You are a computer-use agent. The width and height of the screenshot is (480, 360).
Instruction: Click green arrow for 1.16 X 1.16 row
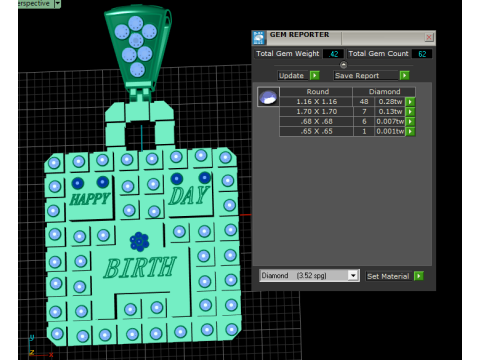pyautogui.click(x=411, y=102)
